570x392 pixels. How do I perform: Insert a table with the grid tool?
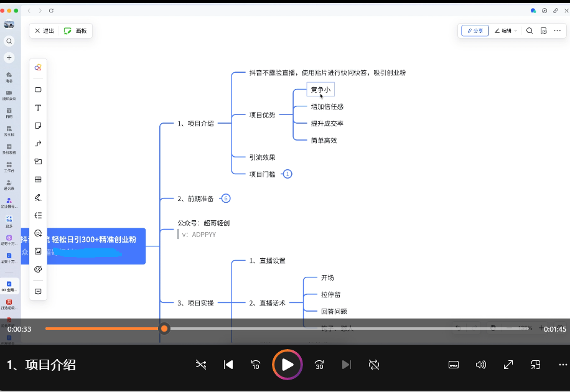point(38,180)
